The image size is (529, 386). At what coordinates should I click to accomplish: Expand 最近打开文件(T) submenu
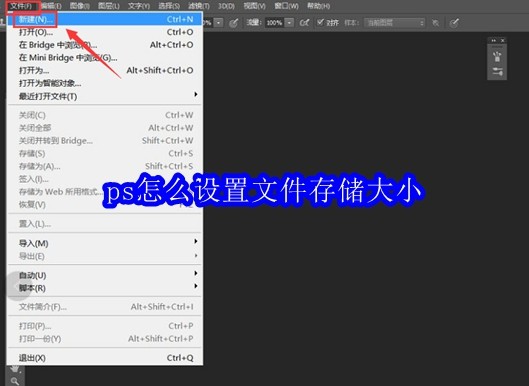[x=105, y=96]
